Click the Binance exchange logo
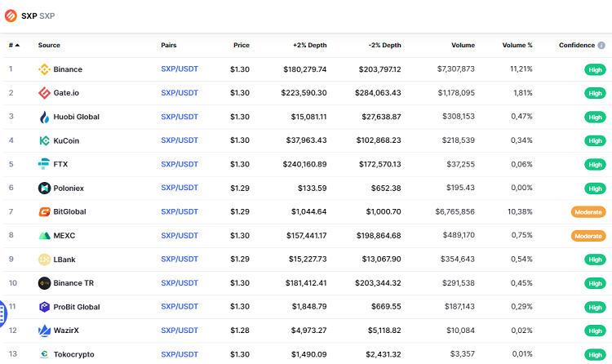 (x=44, y=69)
